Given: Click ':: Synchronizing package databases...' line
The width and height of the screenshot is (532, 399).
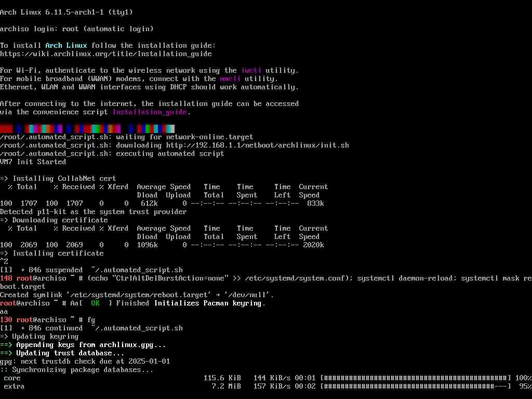Looking at the screenshot, I should tap(77, 370).
